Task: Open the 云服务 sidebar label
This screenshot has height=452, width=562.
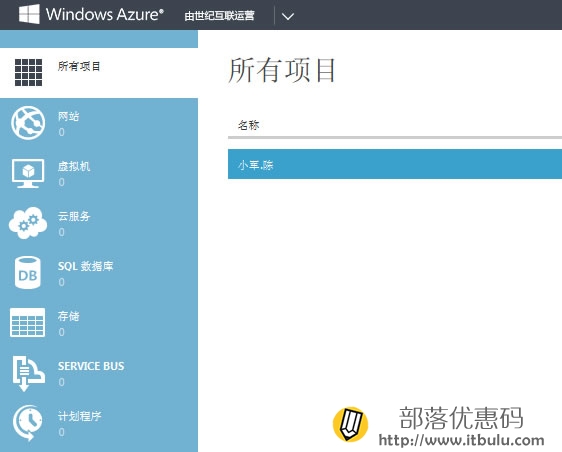Action: point(74,216)
